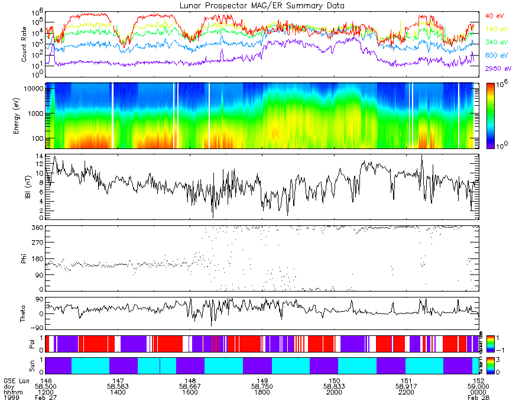This screenshot has height=414, width=532.
Task: Click the 'GSE Lon' row label
Action: tap(17, 381)
